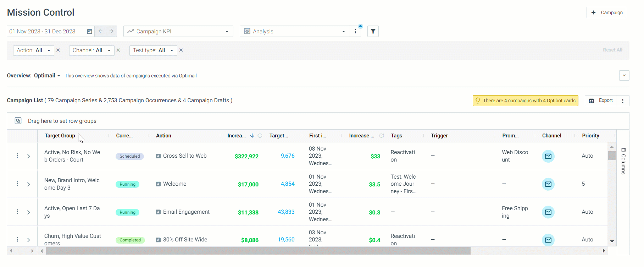Open the date range calendar picker

click(x=89, y=31)
